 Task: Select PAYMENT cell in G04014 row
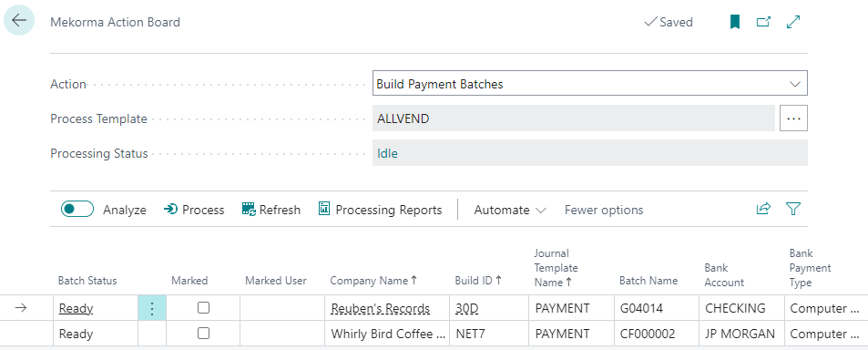[x=572, y=308]
